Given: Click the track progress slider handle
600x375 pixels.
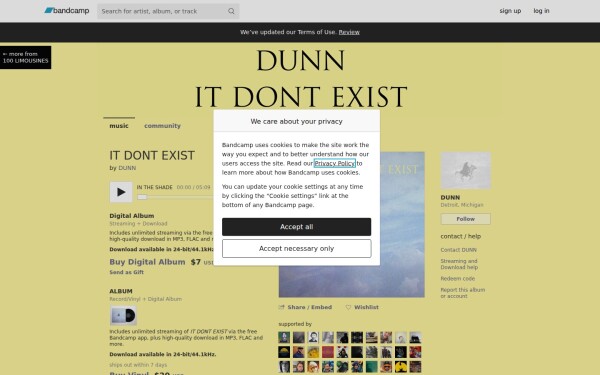Looking at the screenshot, I should pyautogui.click(x=142, y=197).
